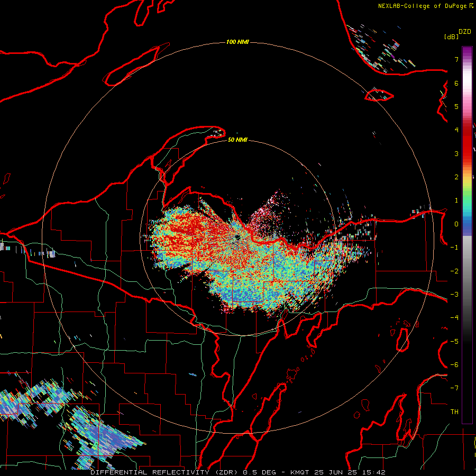The image size is (476, 476).
Task: Click the -4 value on color scale
Action: click(454, 318)
